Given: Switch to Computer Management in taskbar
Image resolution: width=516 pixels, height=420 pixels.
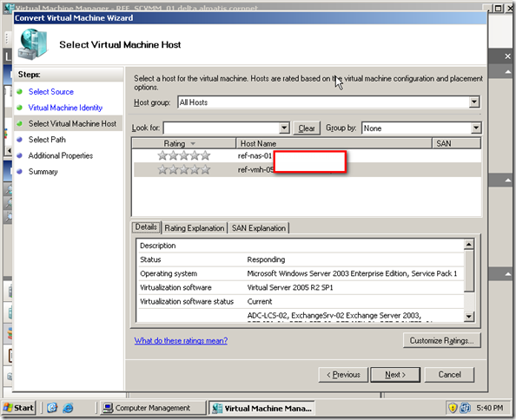Looking at the screenshot, I should pyautogui.click(x=152, y=408).
